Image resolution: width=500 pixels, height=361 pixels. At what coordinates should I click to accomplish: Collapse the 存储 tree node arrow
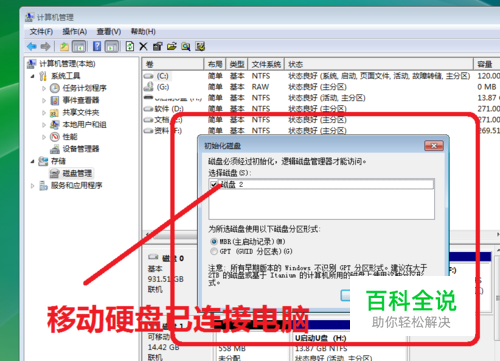click(32, 161)
